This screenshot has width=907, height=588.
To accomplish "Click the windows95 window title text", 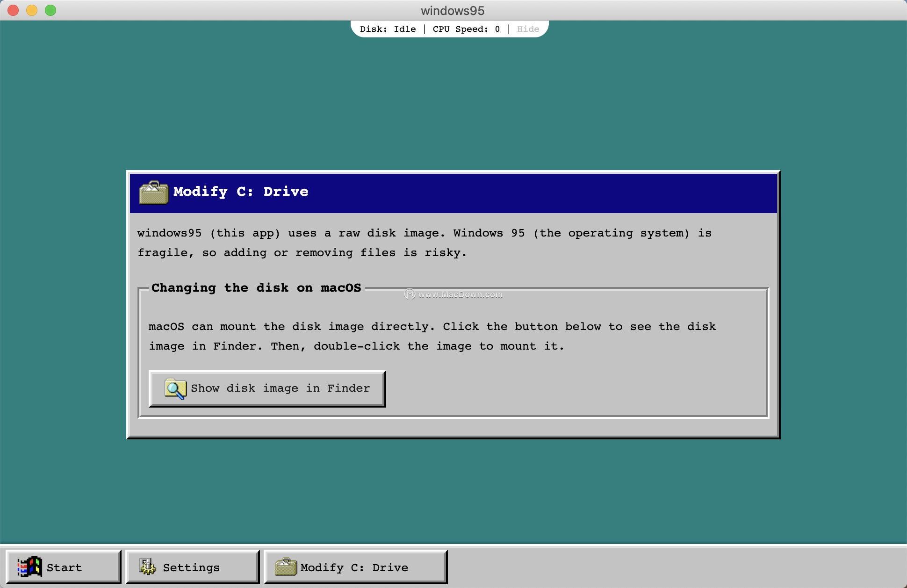I will 453,10.
